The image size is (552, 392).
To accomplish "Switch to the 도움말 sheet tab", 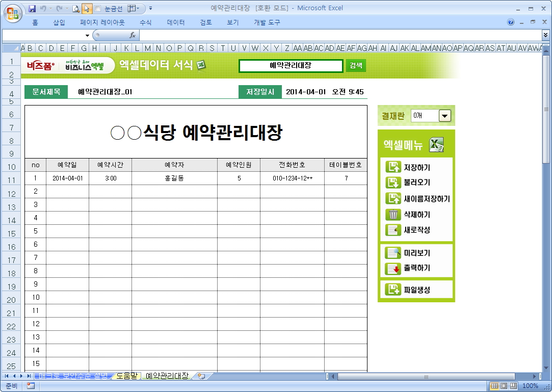I will click(127, 376).
